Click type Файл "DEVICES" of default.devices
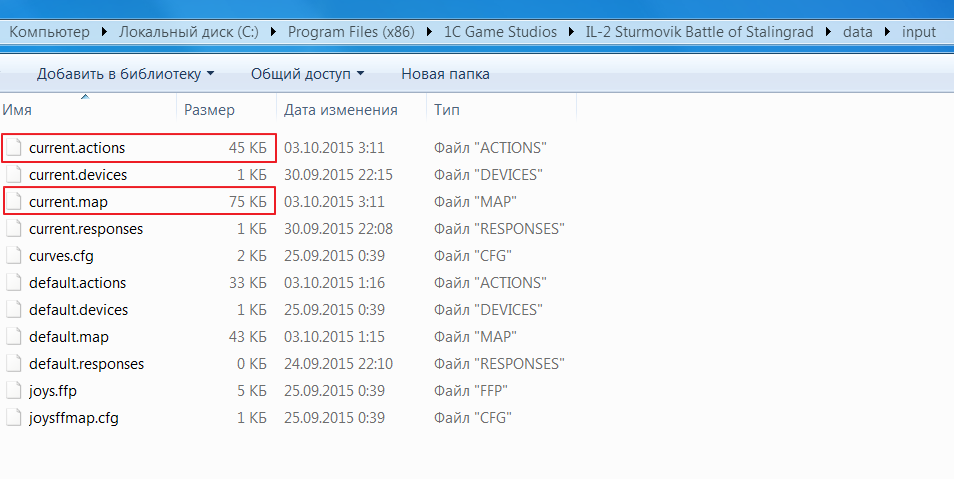The height and width of the screenshot is (479, 954). pos(488,310)
